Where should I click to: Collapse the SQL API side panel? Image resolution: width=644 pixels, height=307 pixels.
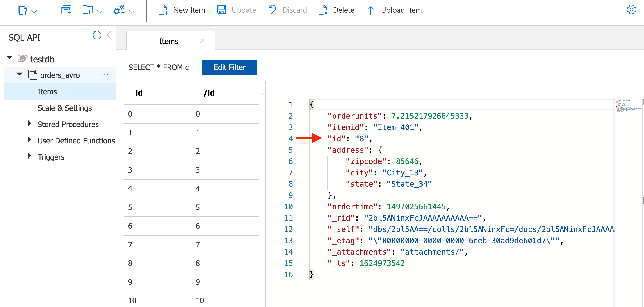click(x=109, y=35)
